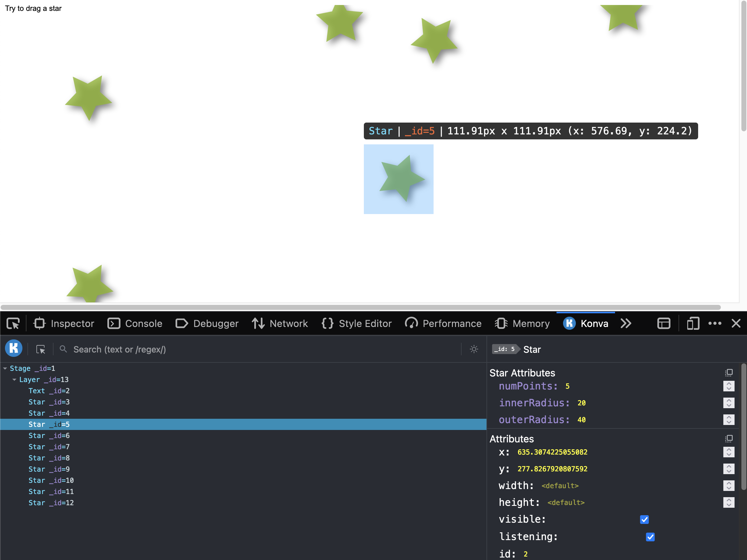Toggle the light/dark theme sun icon
The height and width of the screenshot is (560, 747).
click(x=474, y=349)
